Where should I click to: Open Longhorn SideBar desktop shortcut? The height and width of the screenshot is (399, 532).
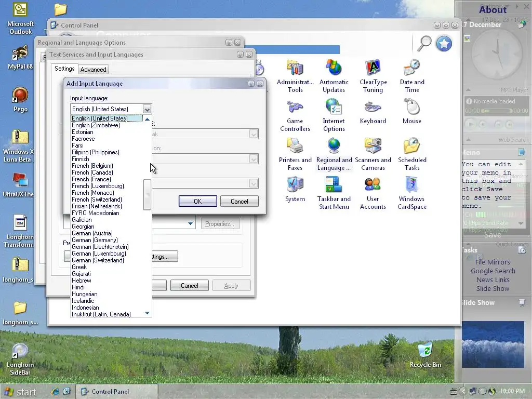click(x=20, y=360)
